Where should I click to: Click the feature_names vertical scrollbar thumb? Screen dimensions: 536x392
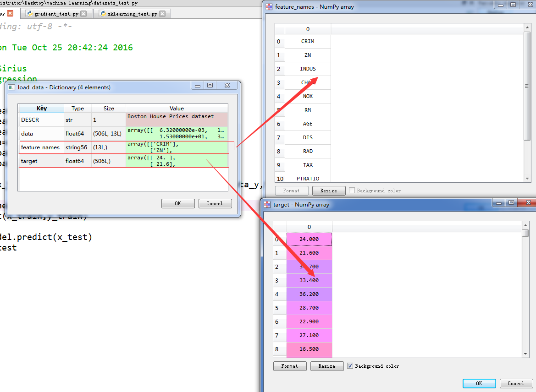tap(527, 86)
